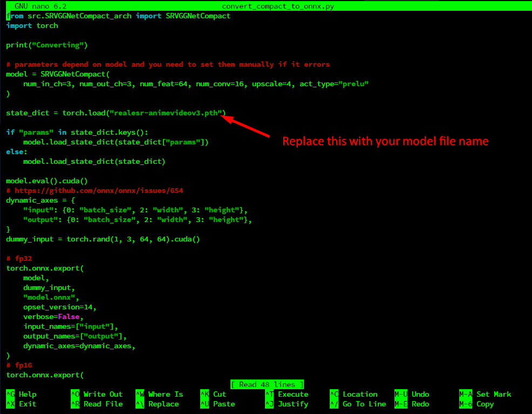The width and height of the screenshot is (532, 414).
Task: Click the M-E Redo shortcut
Action: pyautogui.click(x=411, y=404)
